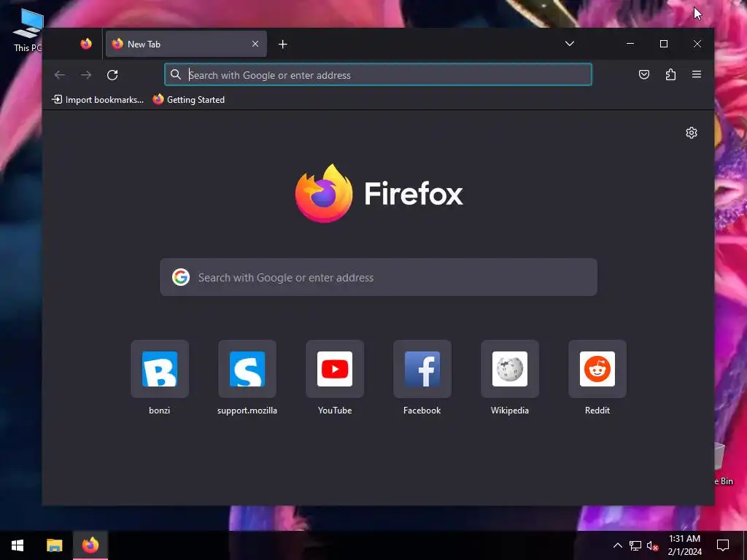Maximize the Firefox window
Screen dimensions: 747x560
(x=664, y=44)
